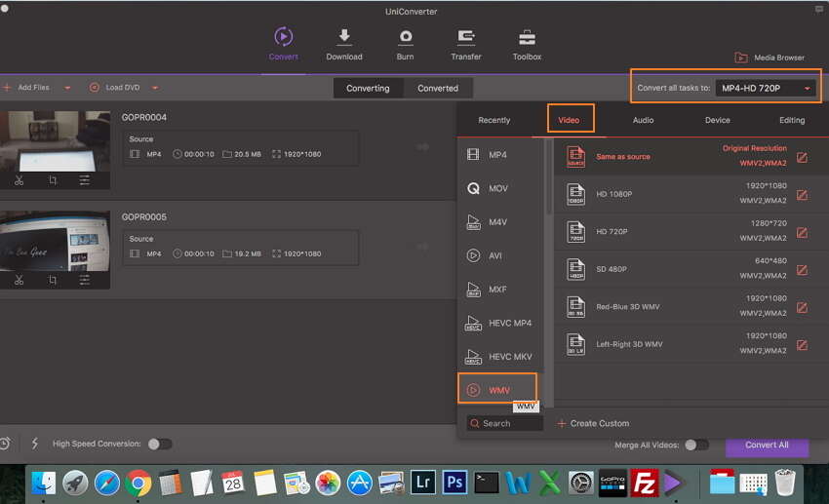Screen dimensions: 829x504
Task: Launch Google Chrome from the dock
Action: click(x=138, y=483)
